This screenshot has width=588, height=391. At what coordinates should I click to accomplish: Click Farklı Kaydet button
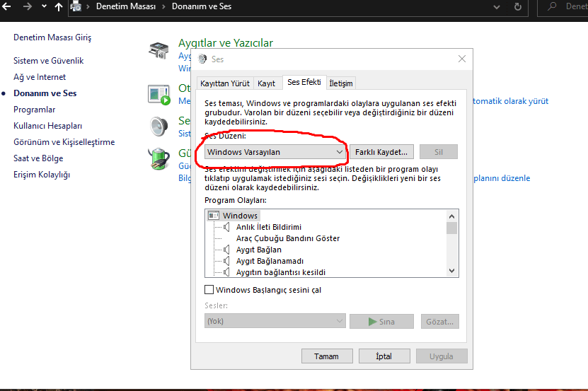point(381,152)
